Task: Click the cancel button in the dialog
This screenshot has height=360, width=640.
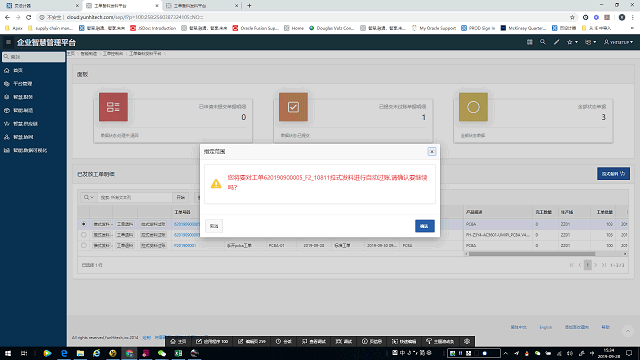Action: coord(214,226)
